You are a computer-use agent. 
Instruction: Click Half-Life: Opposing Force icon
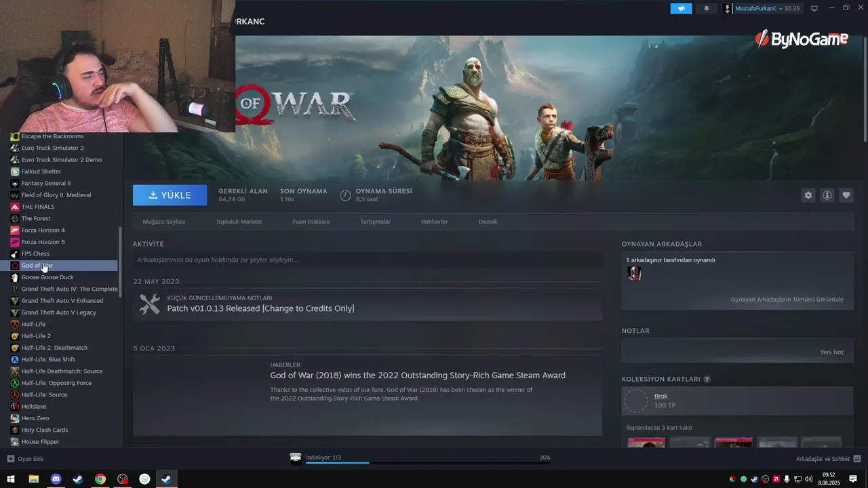tap(15, 383)
